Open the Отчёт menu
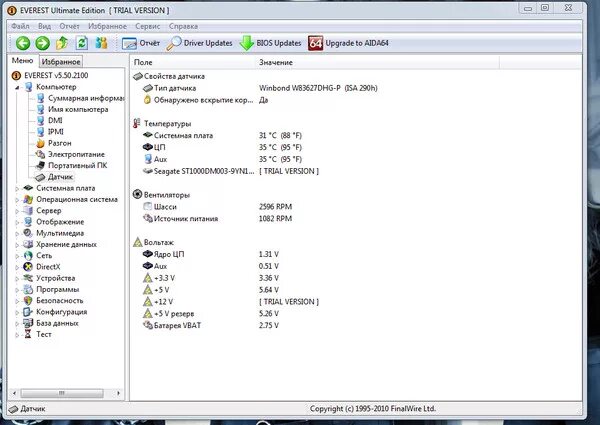This screenshot has width=600, height=425. click(69, 26)
